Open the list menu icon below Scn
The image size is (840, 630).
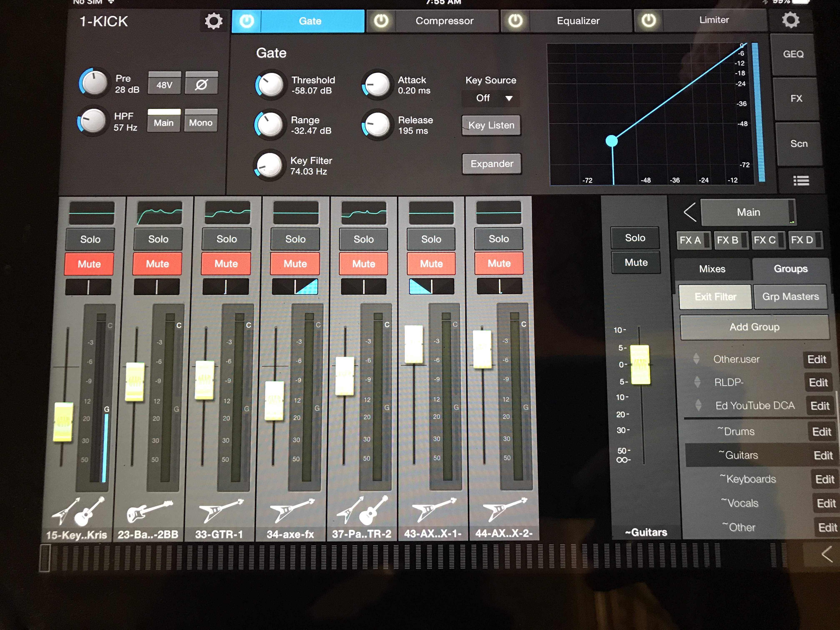(801, 181)
